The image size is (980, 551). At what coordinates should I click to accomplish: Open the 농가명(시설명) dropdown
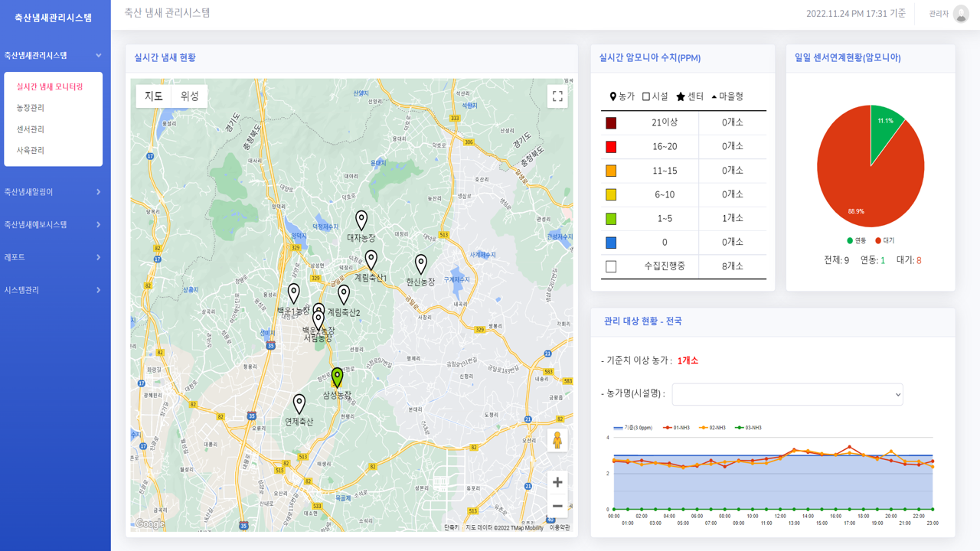click(787, 394)
